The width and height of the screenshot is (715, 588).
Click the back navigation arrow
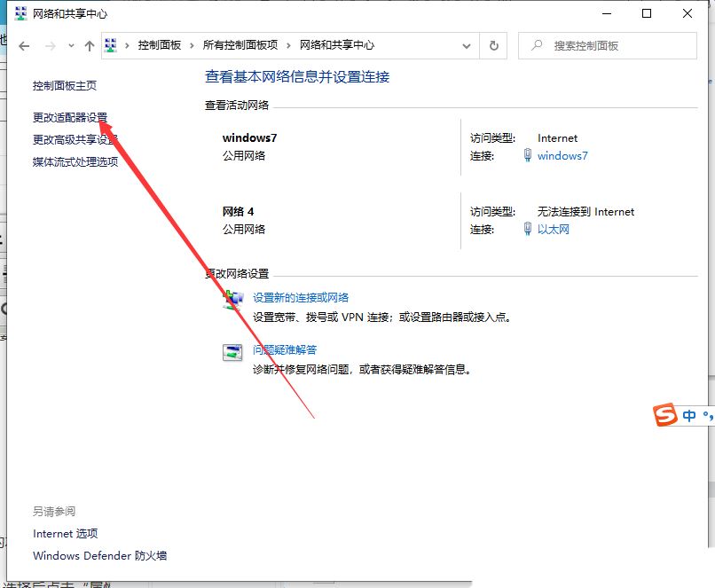(24, 45)
